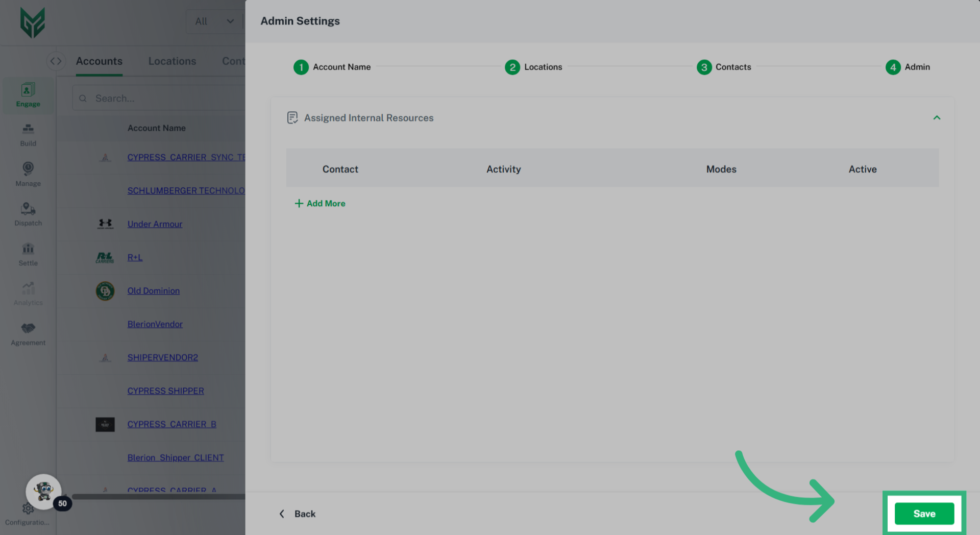Screen dimensions: 980x535
Task: Open the Settle sidebar section
Action: pyautogui.click(x=28, y=254)
